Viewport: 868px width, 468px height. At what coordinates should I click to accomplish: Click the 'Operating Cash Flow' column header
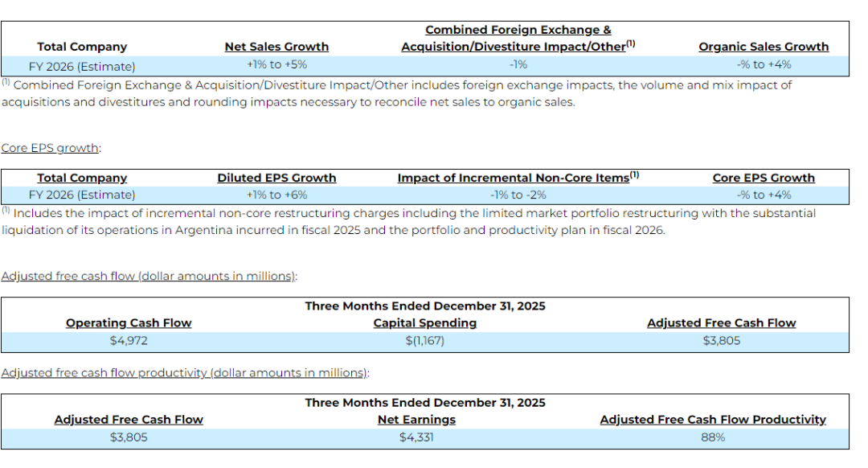tap(129, 323)
